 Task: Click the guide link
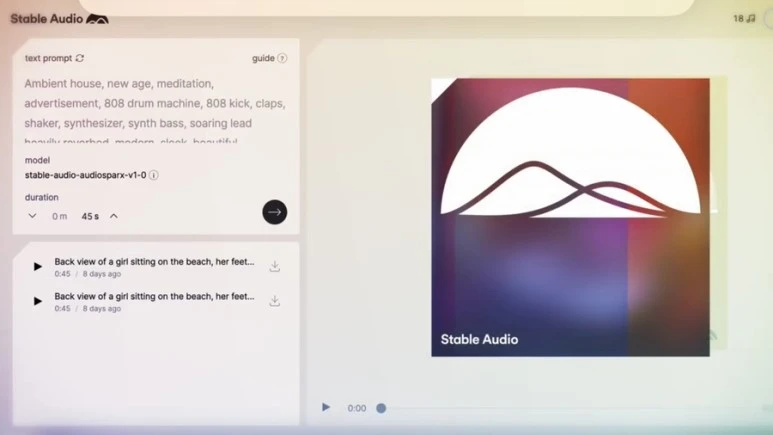263,58
